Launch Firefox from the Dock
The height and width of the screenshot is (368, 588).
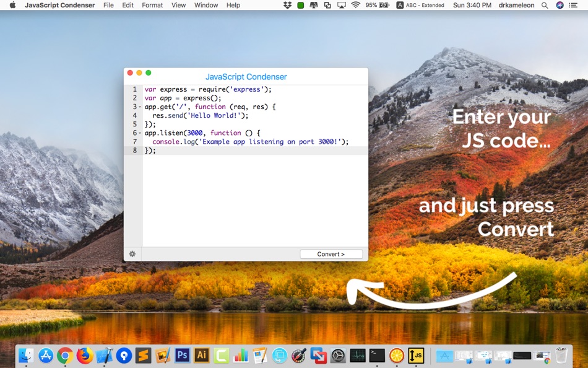(85, 355)
